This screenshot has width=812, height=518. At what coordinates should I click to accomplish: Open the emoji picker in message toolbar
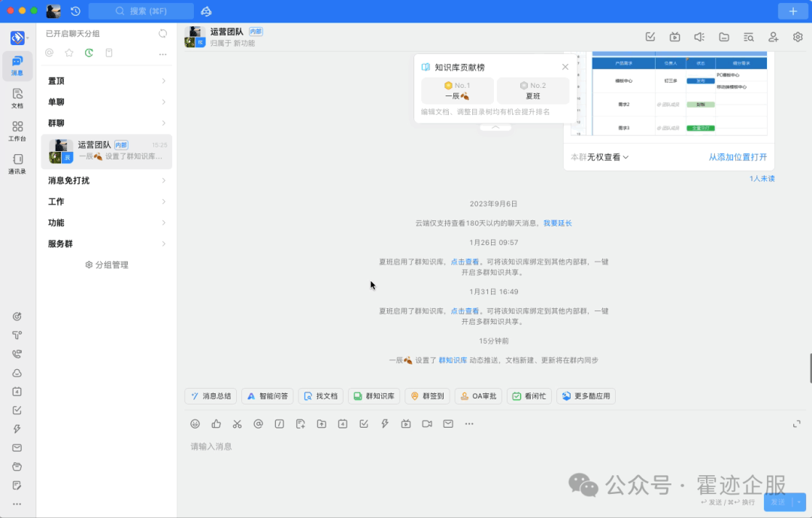coord(195,424)
